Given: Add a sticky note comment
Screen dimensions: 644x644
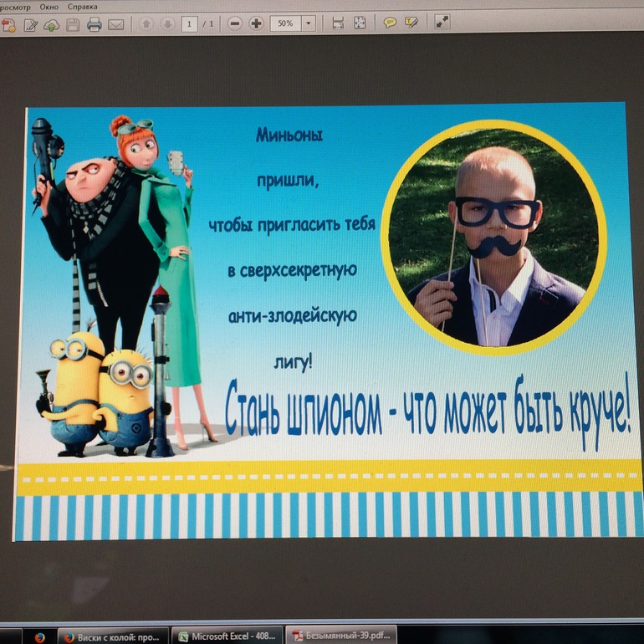Looking at the screenshot, I should pos(390,23).
